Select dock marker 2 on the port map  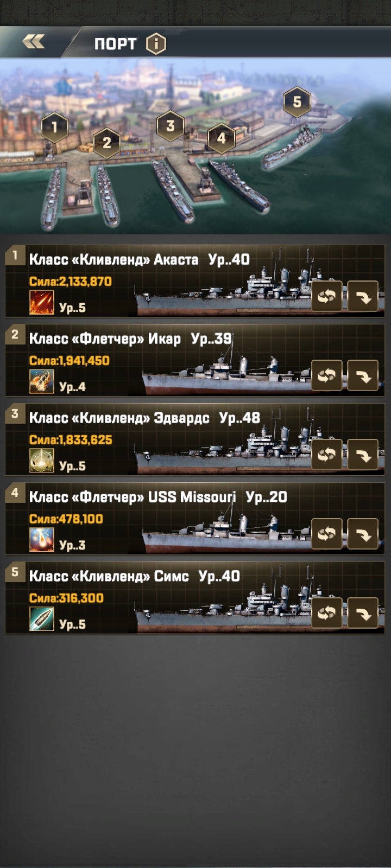(106, 143)
